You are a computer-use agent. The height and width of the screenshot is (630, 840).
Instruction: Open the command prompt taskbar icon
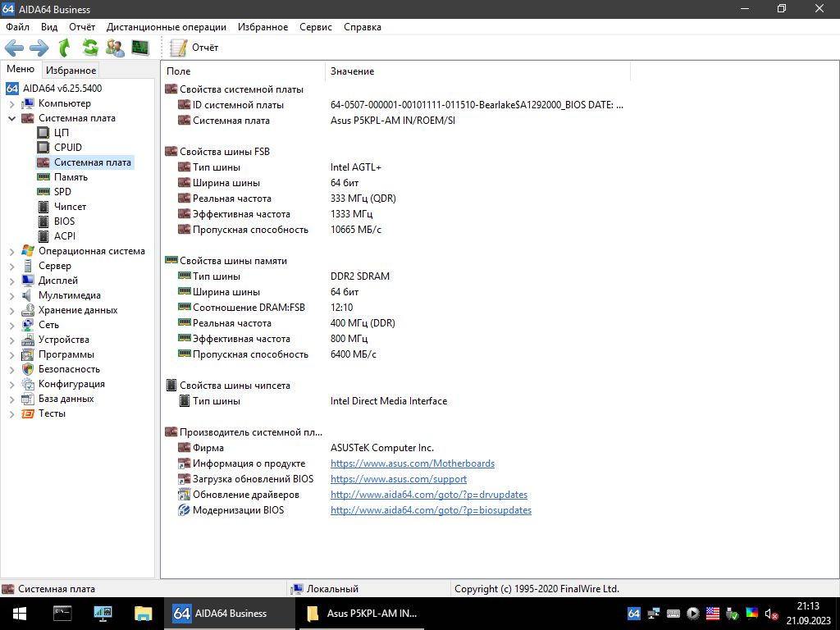(62, 614)
